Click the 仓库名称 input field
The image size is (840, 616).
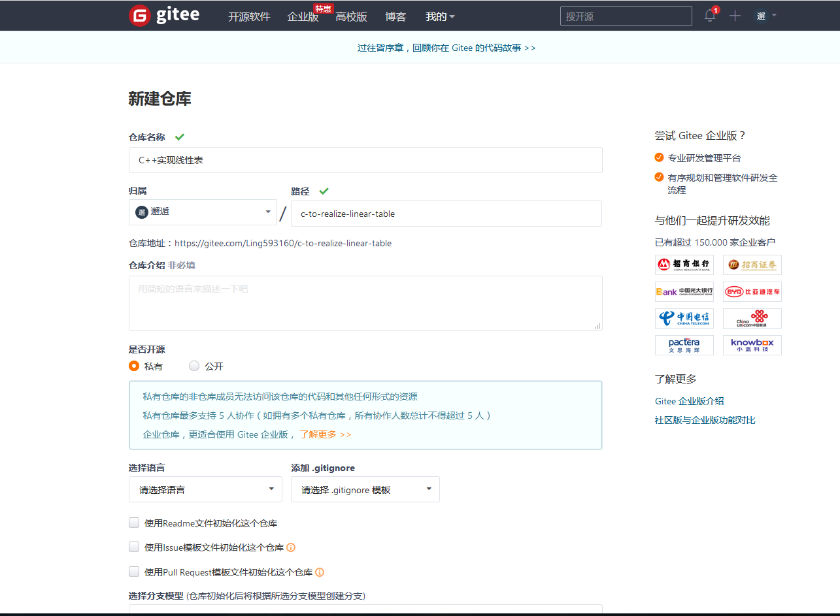pyautogui.click(x=365, y=160)
